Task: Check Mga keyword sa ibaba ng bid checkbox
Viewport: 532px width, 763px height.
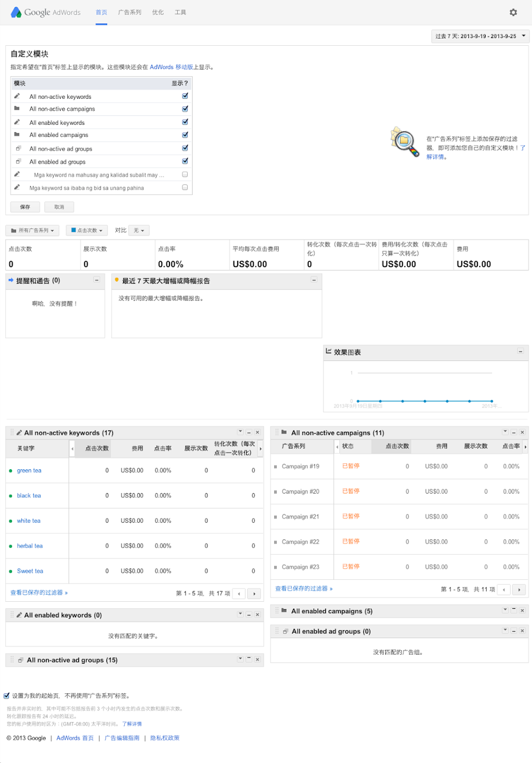Action: (185, 187)
